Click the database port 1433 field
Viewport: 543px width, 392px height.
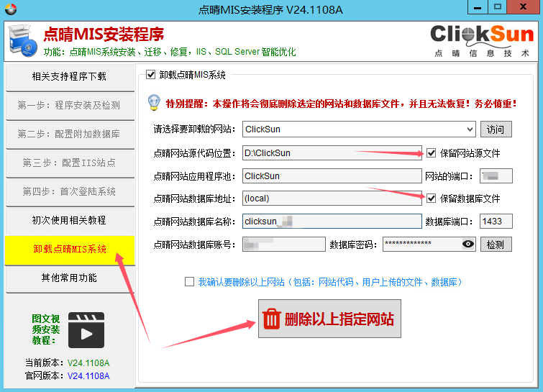coord(496,222)
